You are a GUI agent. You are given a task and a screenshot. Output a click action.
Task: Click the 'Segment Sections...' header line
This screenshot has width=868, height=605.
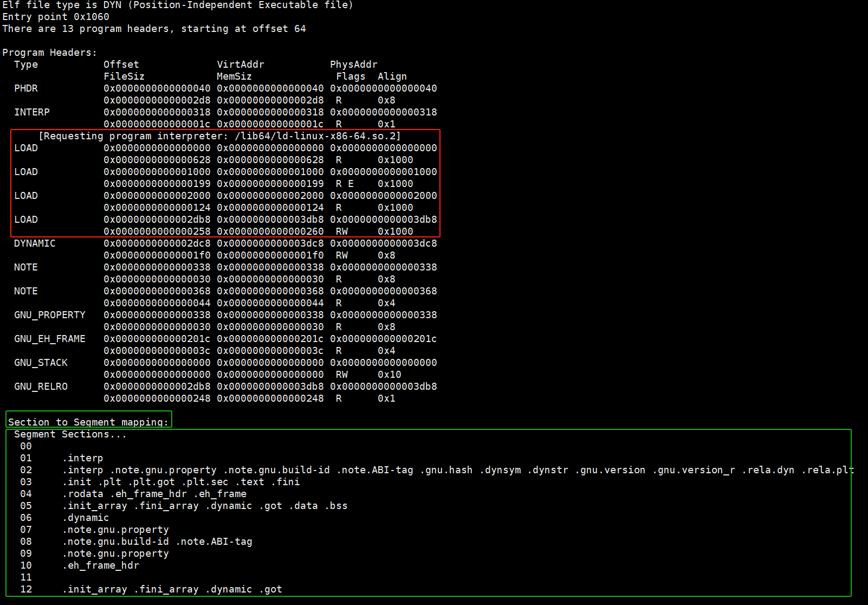point(70,434)
